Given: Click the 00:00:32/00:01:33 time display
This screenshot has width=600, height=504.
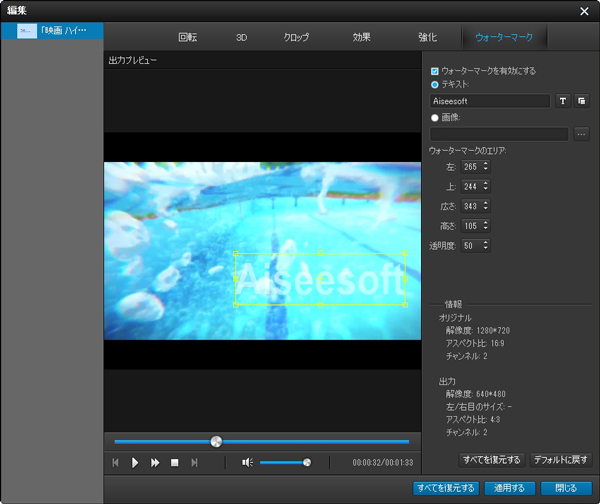Looking at the screenshot, I should point(383,463).
